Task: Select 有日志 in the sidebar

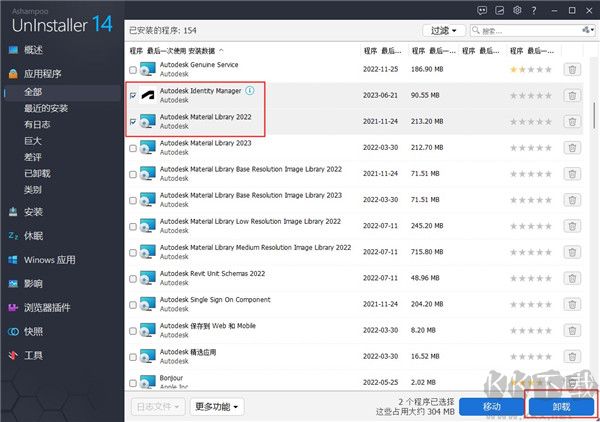Action: tap(37, 124)
